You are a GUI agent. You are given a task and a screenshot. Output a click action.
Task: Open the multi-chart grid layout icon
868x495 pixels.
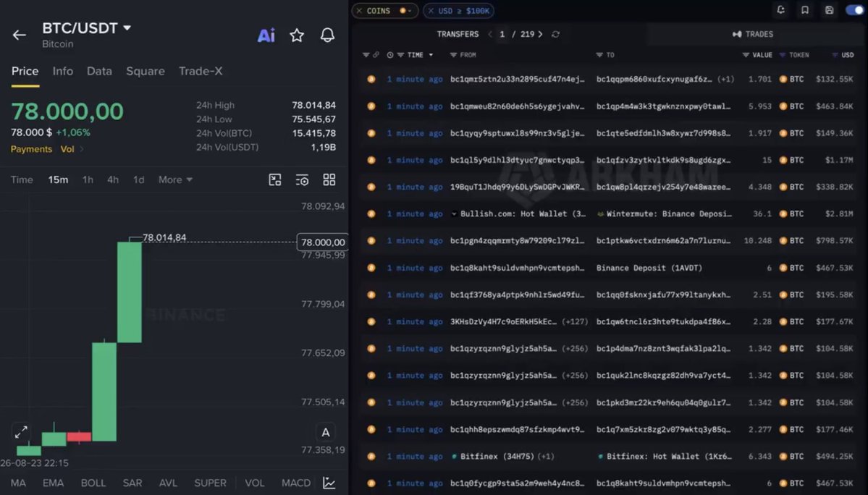coord(329,179)
